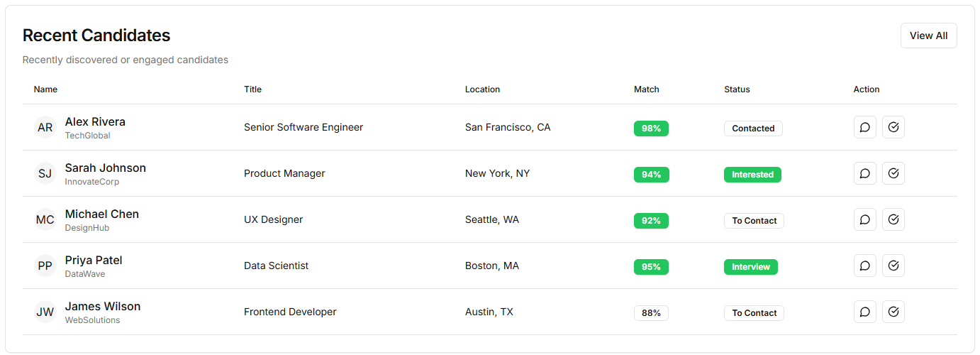Click the 98% match badge
The height and width of the screenshot is (355, 980).
[x=651, y=129]
